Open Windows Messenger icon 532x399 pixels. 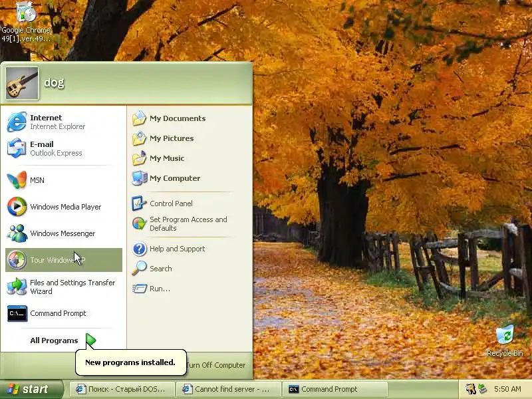[x=17, y=233]
